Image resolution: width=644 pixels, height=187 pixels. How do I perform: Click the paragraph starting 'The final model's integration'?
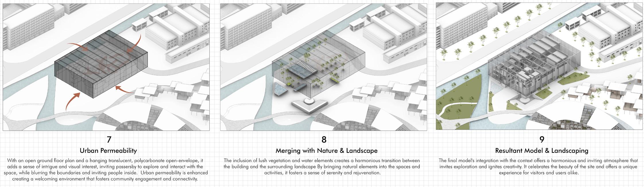point(539,167)
